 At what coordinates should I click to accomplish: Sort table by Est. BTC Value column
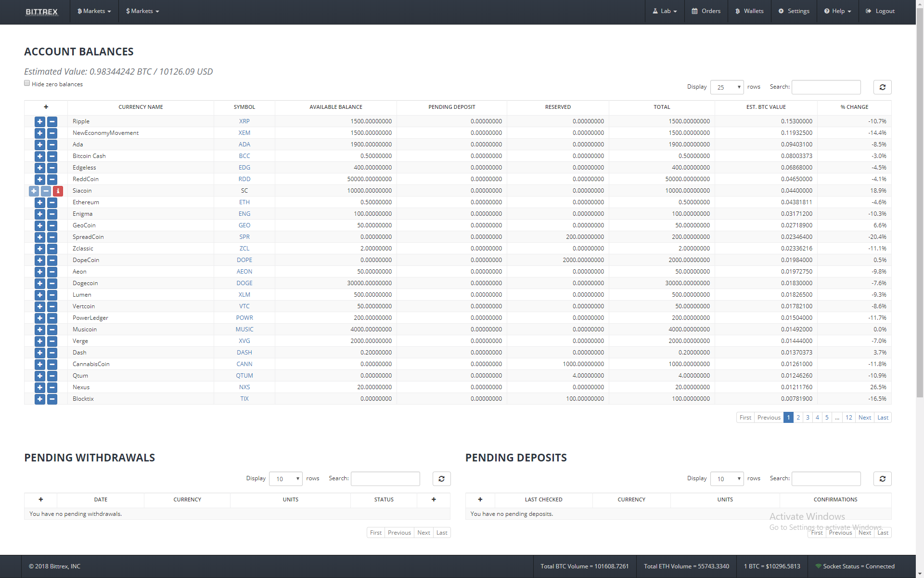pyautogui.click(x=766, y=107)
